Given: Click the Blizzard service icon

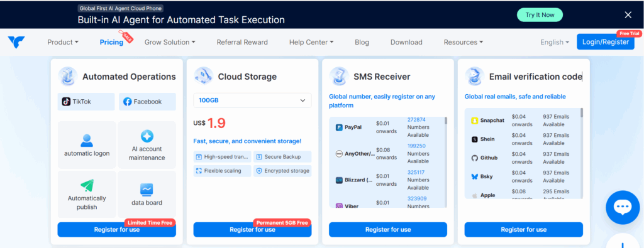Looking at the screenshot, I should [x=339, y=180].
